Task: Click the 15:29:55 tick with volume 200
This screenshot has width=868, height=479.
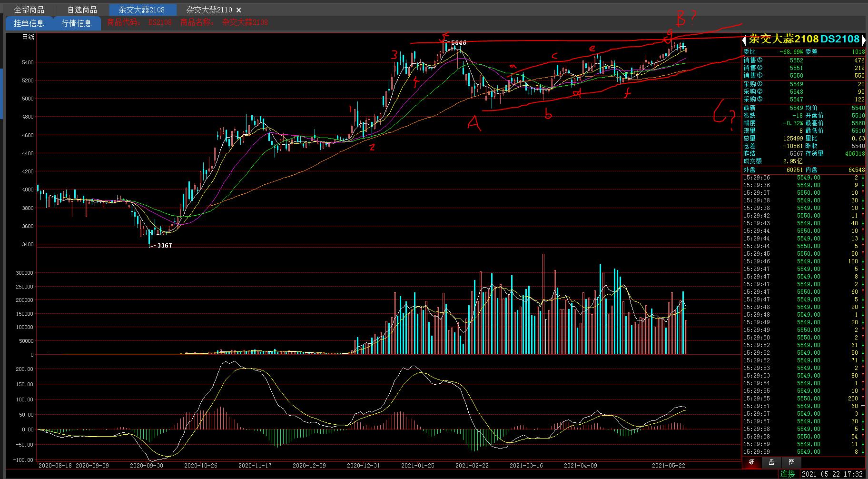Action: point(804,399)
